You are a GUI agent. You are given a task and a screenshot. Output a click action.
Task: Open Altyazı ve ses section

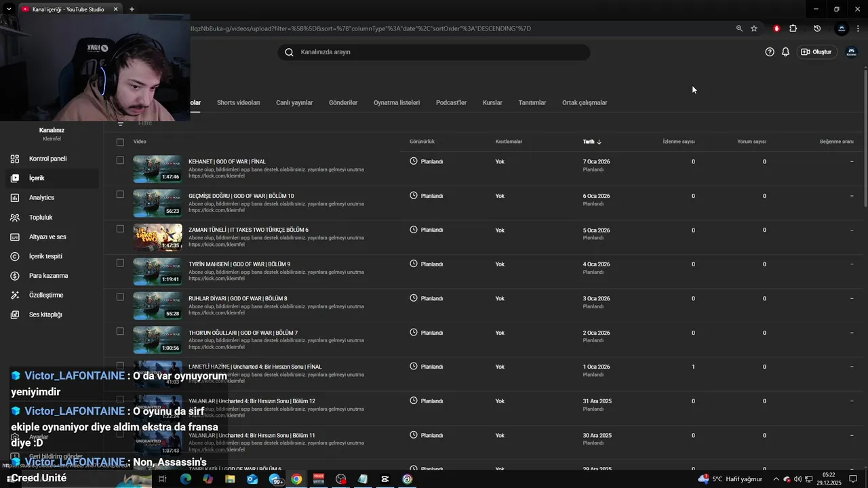tap(47, 237)
